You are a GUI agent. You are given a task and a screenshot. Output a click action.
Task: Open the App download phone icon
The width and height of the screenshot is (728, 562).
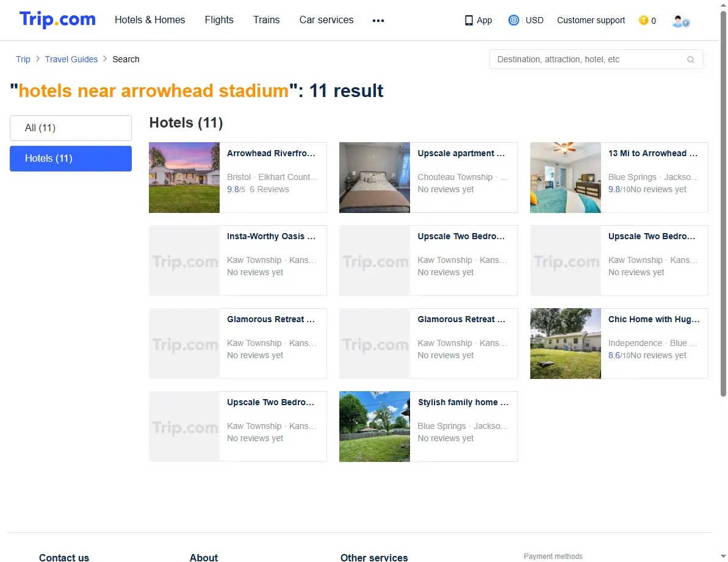click(x=469, y=20)
